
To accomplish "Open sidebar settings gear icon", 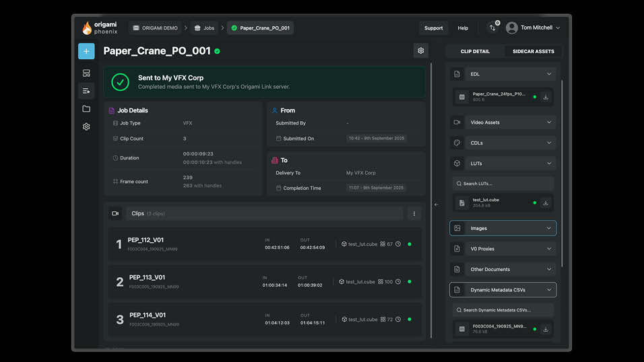I will tap(86, 126).
